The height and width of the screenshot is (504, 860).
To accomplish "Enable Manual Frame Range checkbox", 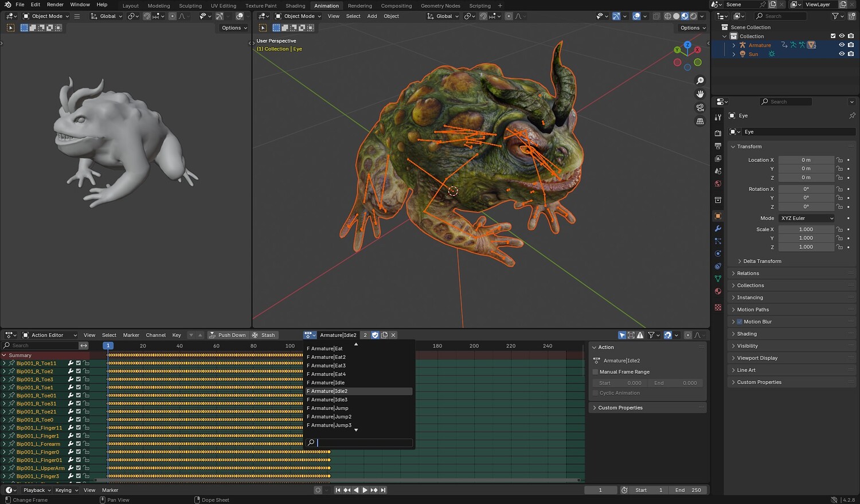I will coord(595,372).
